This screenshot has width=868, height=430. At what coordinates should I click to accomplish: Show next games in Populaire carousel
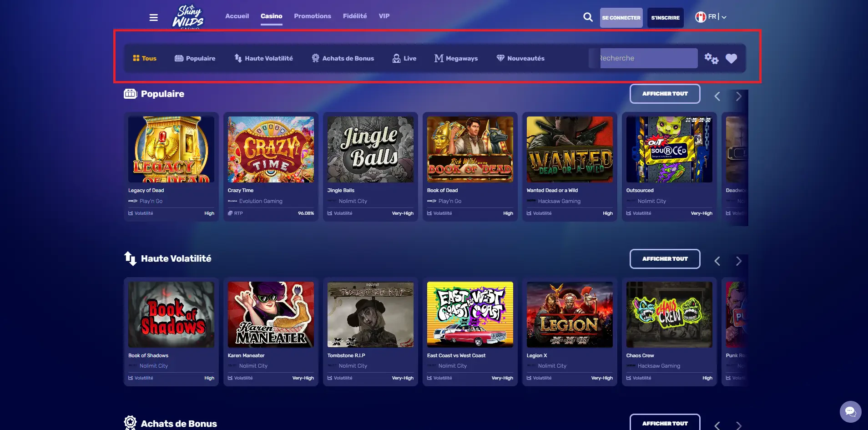tap(738, 96)
